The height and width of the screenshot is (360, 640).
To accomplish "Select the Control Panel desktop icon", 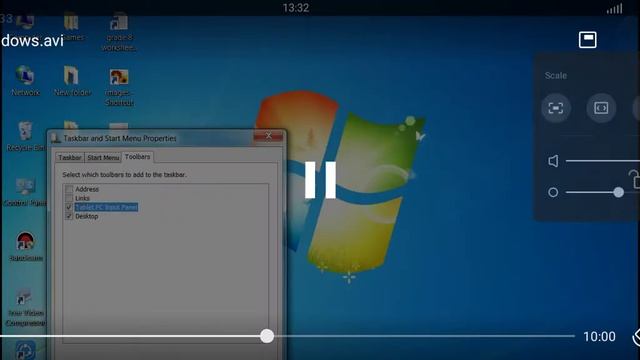I will [24, 192].
